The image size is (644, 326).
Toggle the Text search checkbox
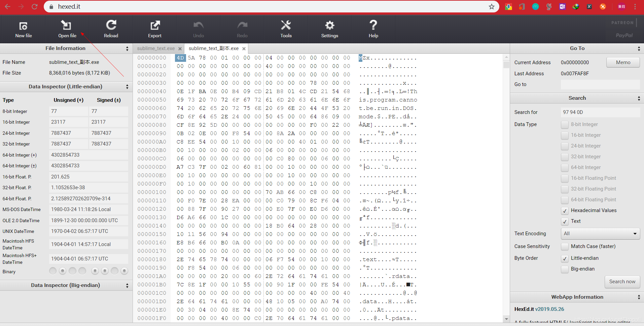tap(565, 221)
